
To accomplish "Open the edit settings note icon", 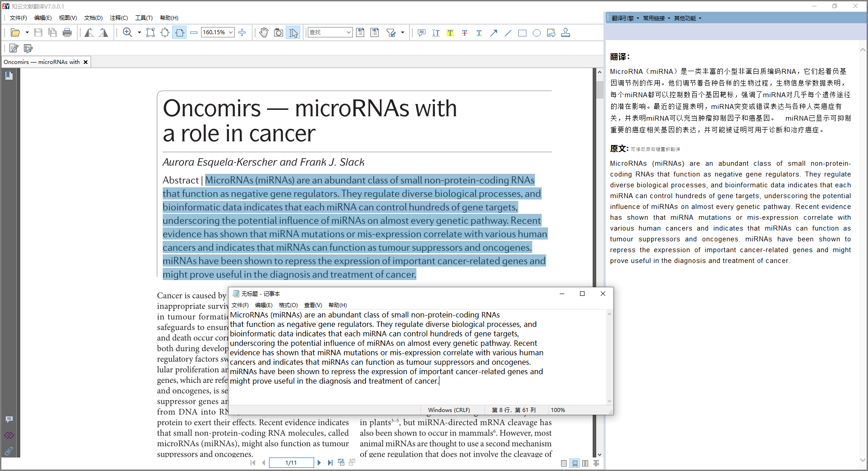I will [28, 48].
